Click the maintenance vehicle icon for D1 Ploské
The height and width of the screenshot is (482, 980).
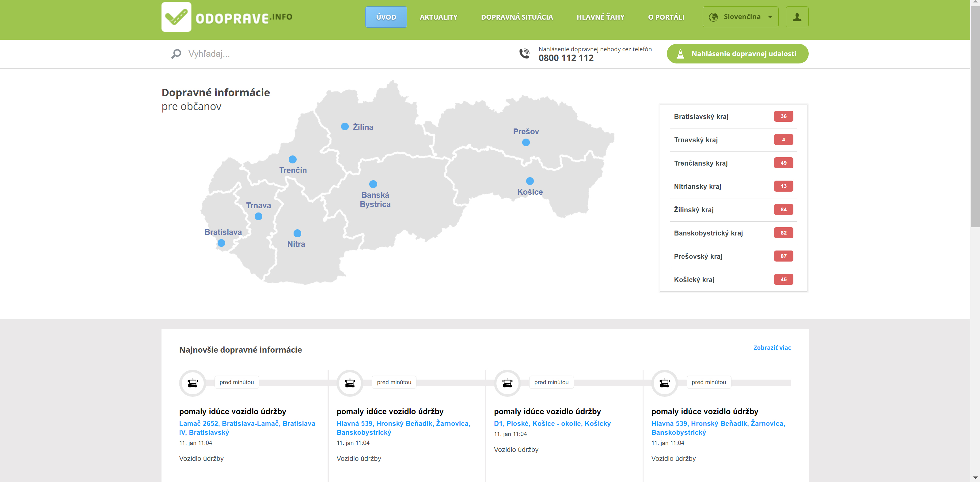coord(507,383)
